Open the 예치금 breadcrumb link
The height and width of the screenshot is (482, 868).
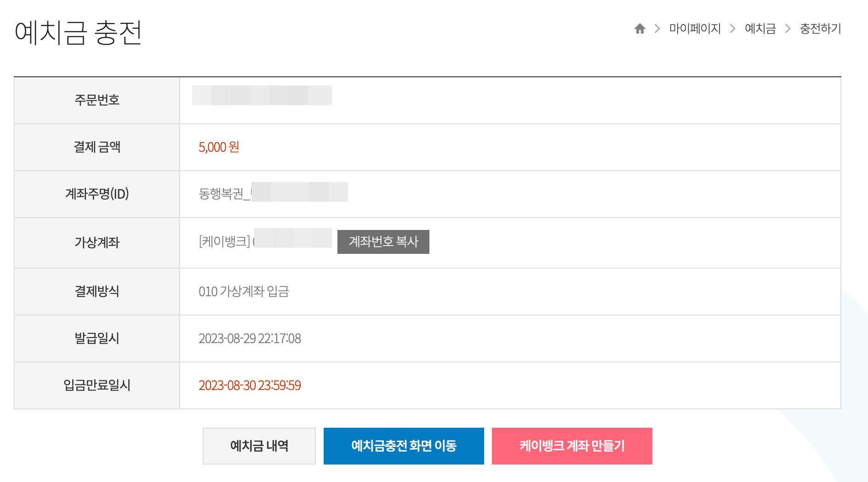tap(760, 29)
